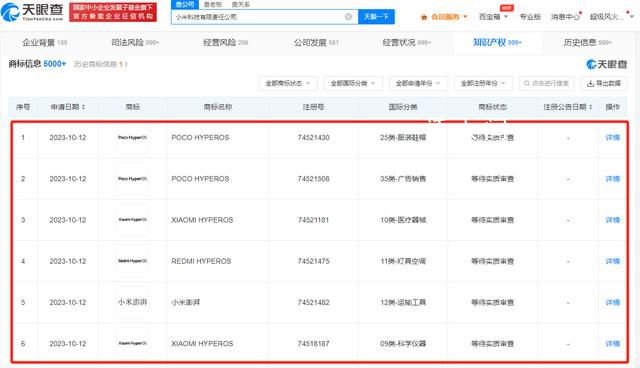Switch to 经营风险 tab
The width and height of the screenshot is (640, 368).
[225, 42]
